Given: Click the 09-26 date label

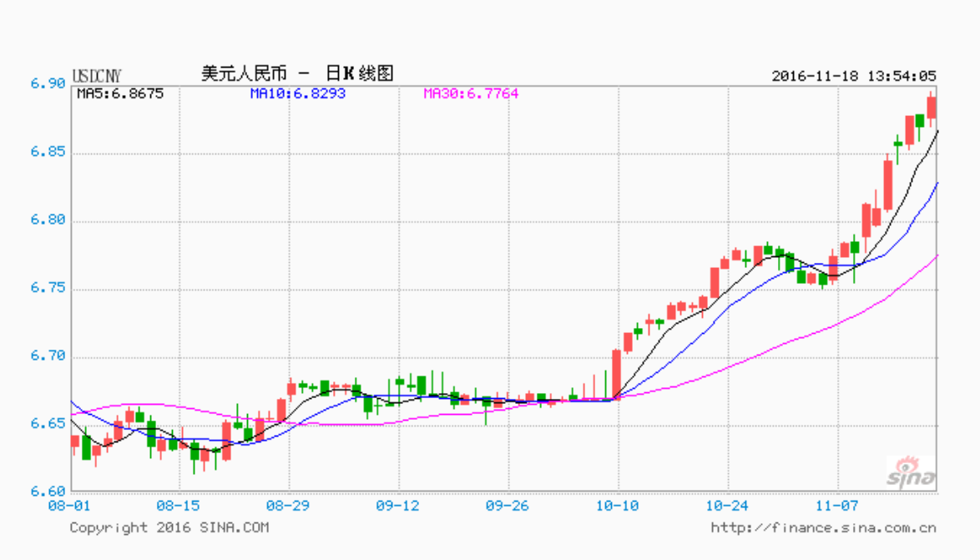Looking at the screenshot, I should tap(507, 506).
